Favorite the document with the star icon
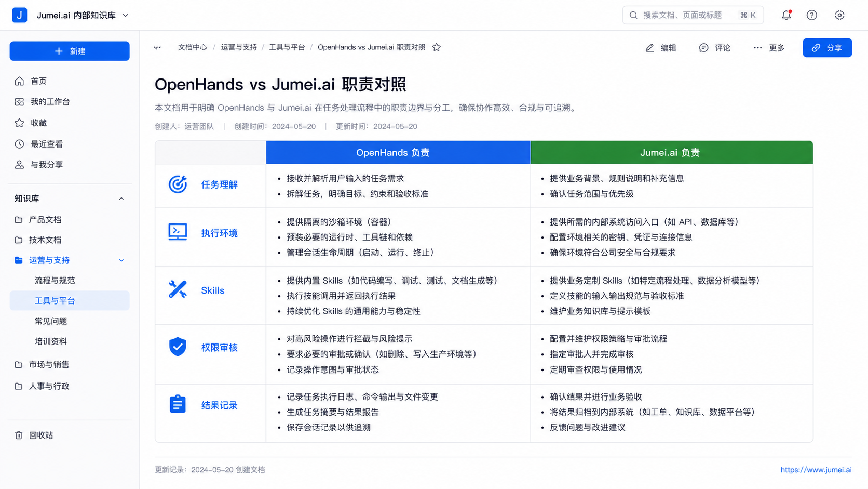Screen dimensions: 868x489 pyautogui.click(x=437, y=47)
